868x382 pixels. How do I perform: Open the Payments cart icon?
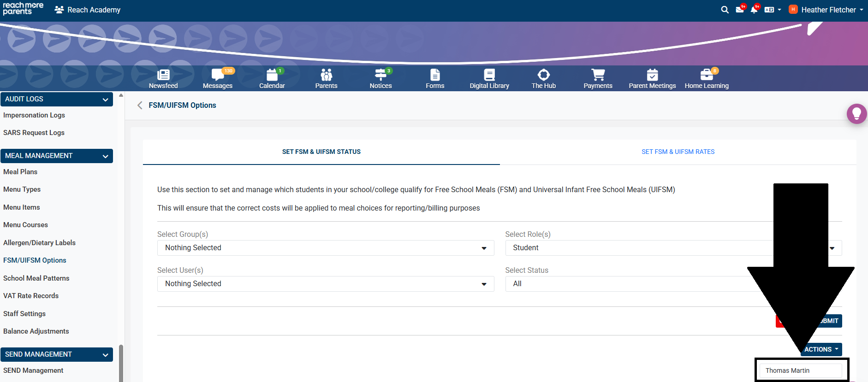point(598,78)
